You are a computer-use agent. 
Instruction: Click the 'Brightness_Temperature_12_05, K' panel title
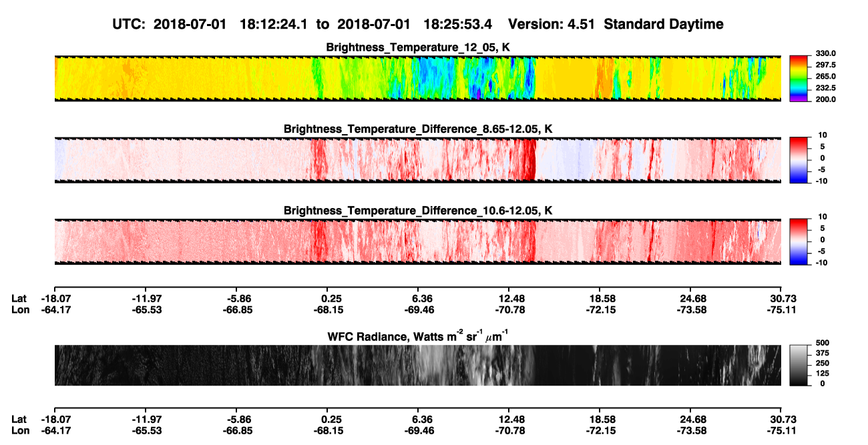point(418,47)
